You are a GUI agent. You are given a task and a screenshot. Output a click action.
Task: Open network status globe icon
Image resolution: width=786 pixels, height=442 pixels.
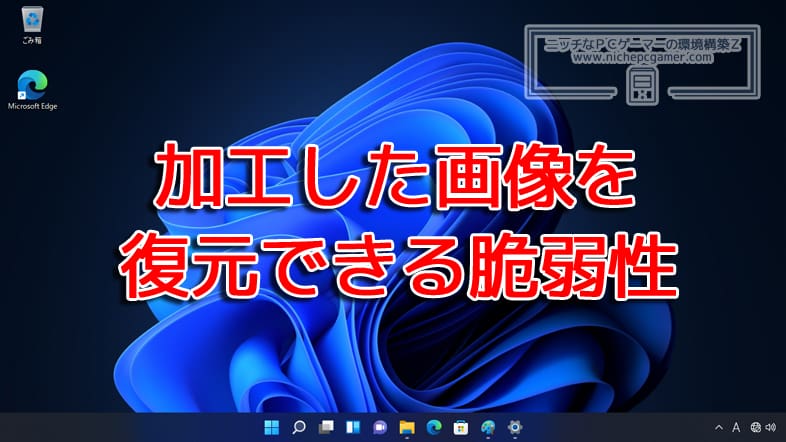click(755, 427)
